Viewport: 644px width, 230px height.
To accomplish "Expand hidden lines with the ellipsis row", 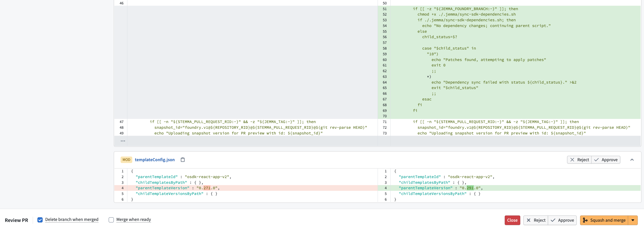I will click(x=123, y=141).
